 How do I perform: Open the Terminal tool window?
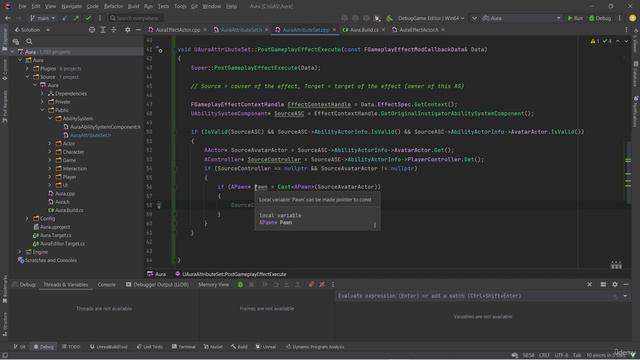184,347
